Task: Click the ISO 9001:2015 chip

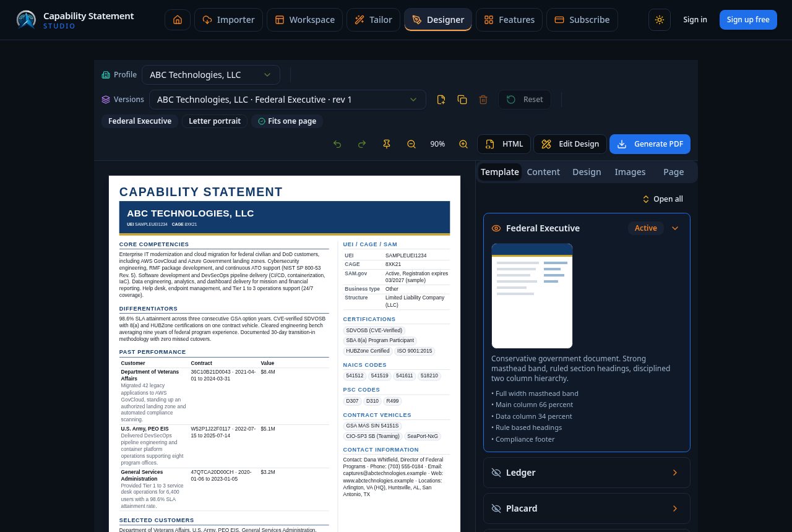Action: (x=415, y=351)
